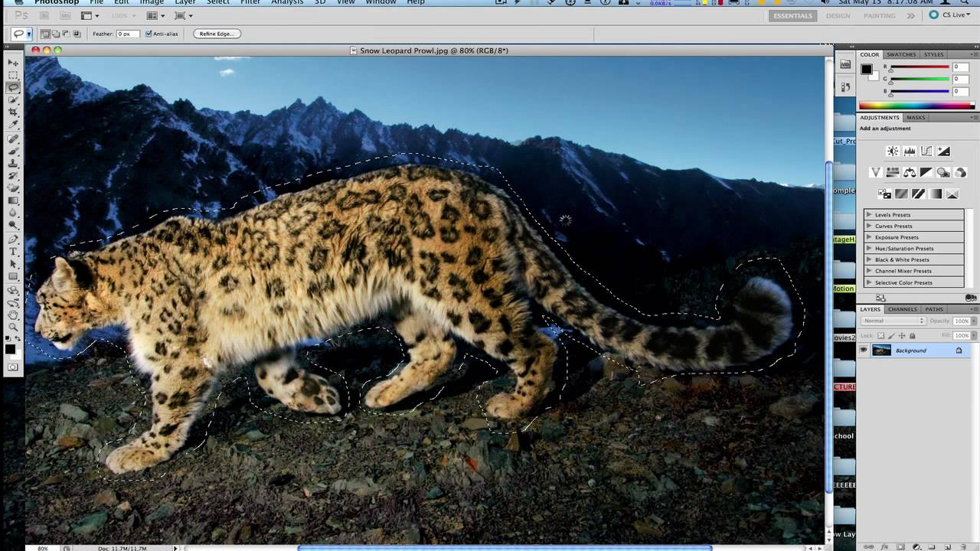The height and width of the screenshot is (551, 980).
Task: Select the Brush tool
Action: click(13, 152)
